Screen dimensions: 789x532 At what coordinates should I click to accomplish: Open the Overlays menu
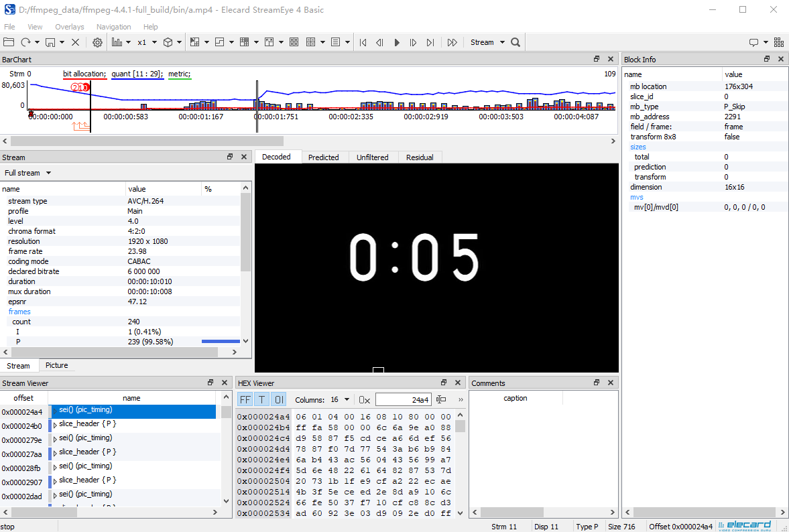pos(70,27)
